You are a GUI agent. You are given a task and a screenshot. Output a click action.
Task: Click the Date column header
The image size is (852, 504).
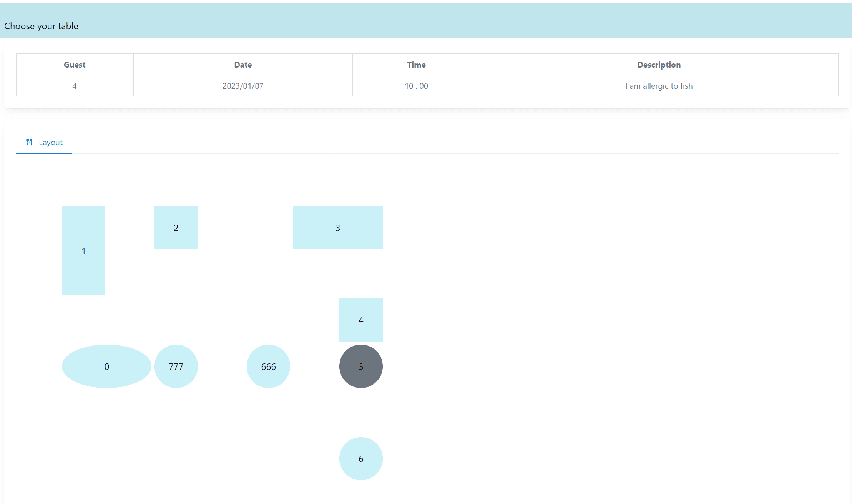(x=243, y=65)
